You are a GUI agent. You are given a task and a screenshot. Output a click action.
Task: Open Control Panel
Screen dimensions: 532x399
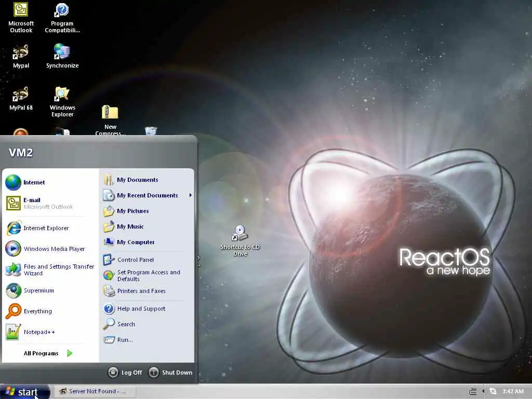pos(147,260)
